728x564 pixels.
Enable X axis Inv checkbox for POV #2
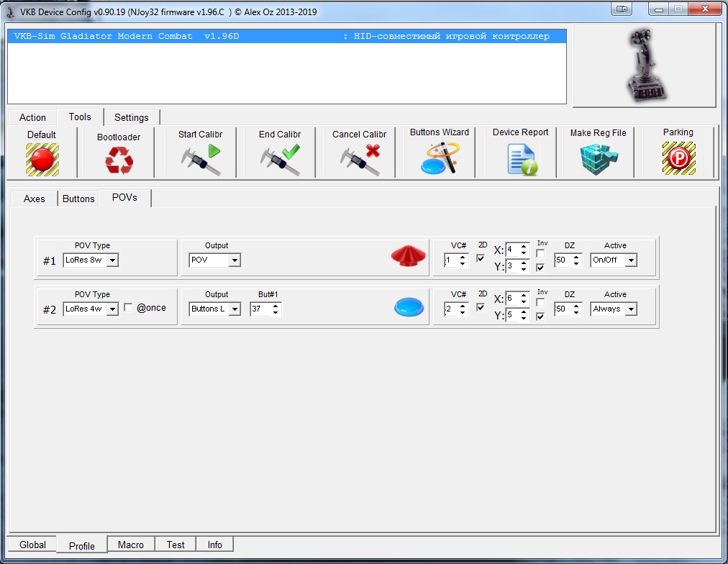540,302
